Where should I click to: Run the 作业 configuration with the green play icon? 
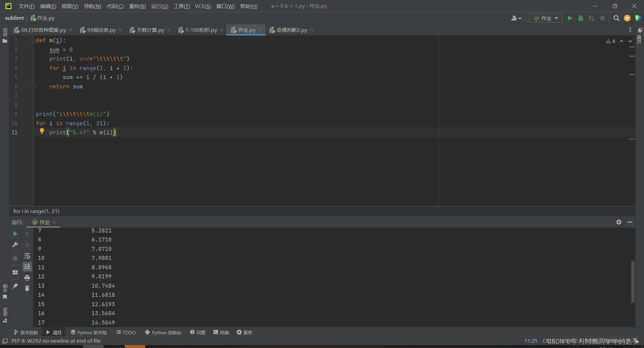click(x=570, y=18)
